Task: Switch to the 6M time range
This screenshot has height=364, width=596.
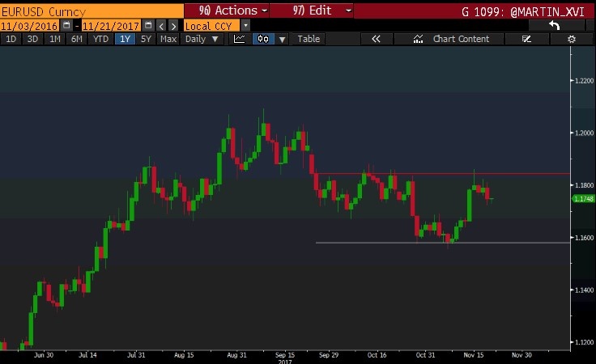Action: click(76, 39)
